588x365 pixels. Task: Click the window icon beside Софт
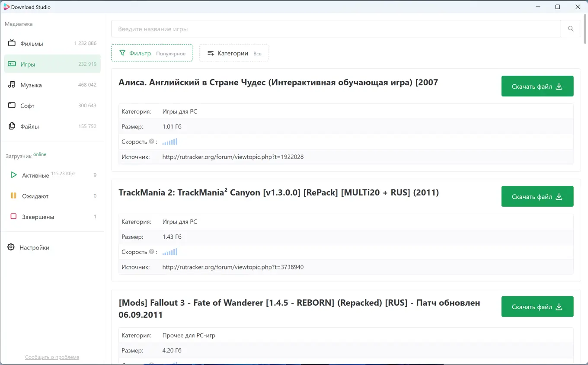[x=12, y=105]
